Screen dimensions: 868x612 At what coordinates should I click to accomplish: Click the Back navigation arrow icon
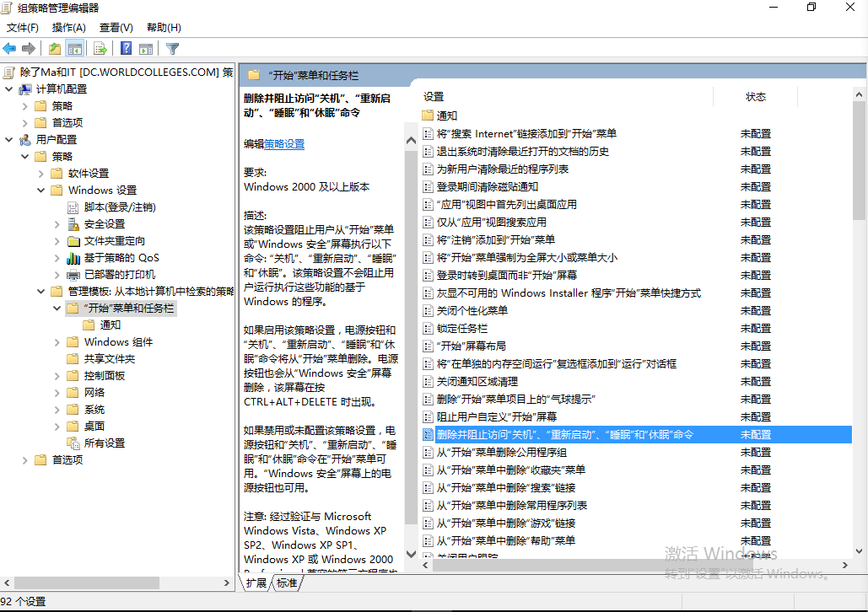pyautogui.click(x=9, y=48)
